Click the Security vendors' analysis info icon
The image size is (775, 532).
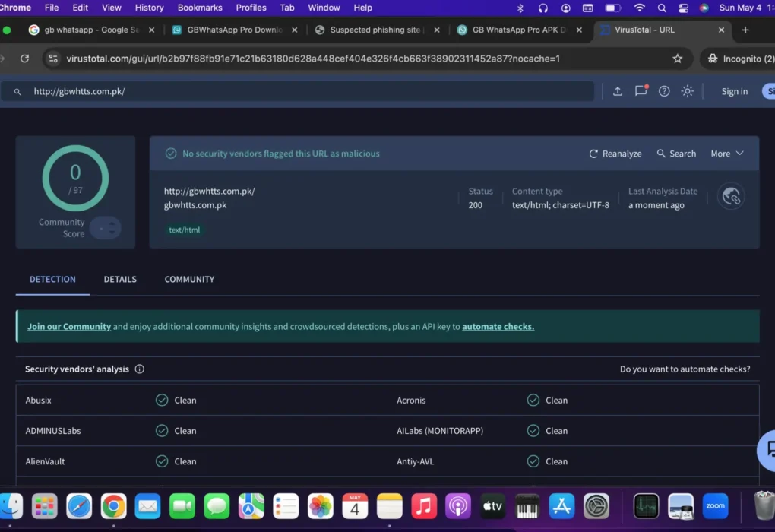(x=139, y=369)
